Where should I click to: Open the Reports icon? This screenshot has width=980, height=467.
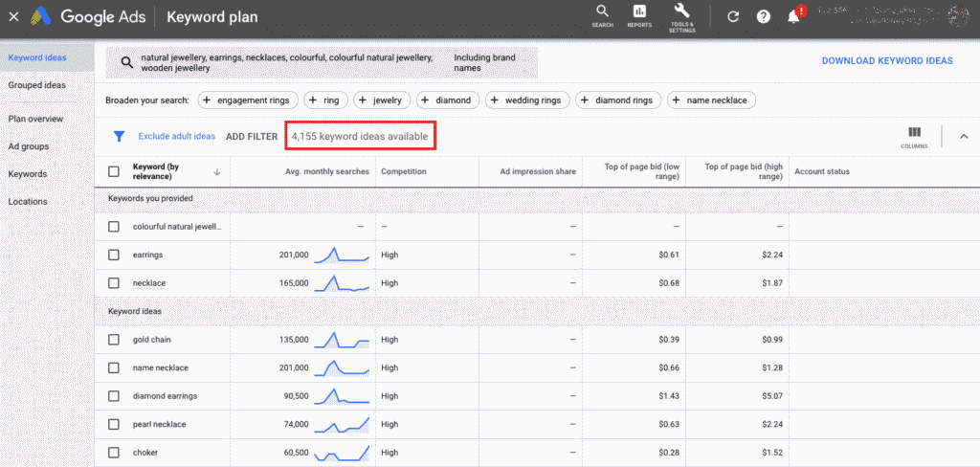pos(639,16)
